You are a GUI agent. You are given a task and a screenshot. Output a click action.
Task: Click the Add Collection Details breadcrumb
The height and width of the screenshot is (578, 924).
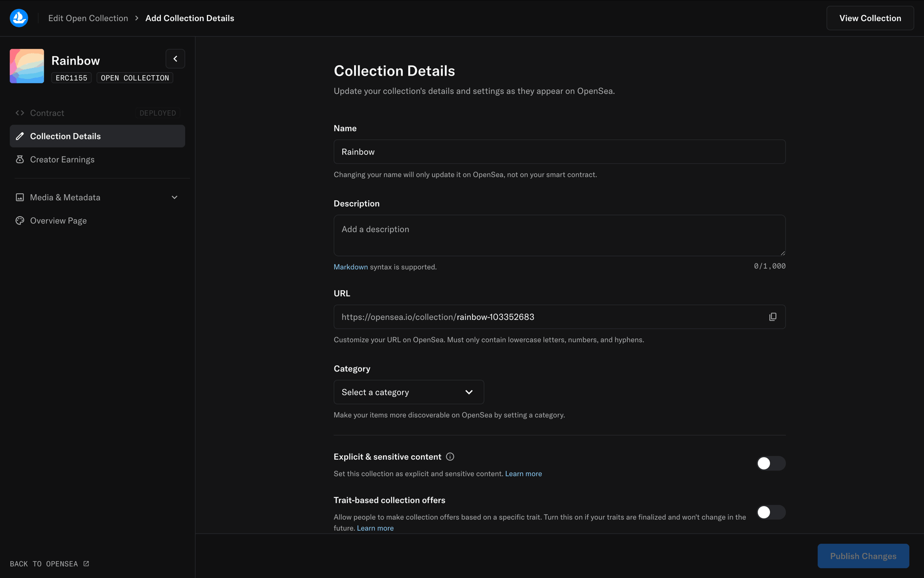pos(190,18)
